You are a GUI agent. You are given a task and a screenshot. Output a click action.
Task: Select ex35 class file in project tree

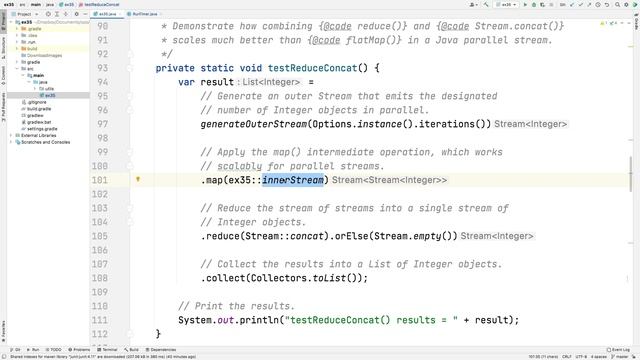[x=48, y=95]
